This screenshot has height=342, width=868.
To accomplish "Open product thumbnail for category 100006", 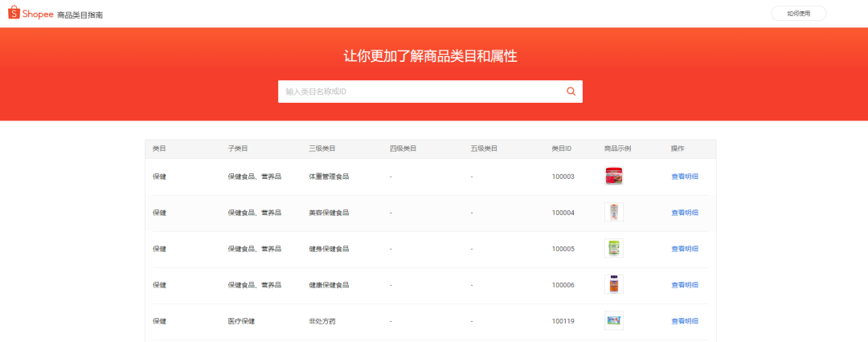I will click(x=613, y=285).
